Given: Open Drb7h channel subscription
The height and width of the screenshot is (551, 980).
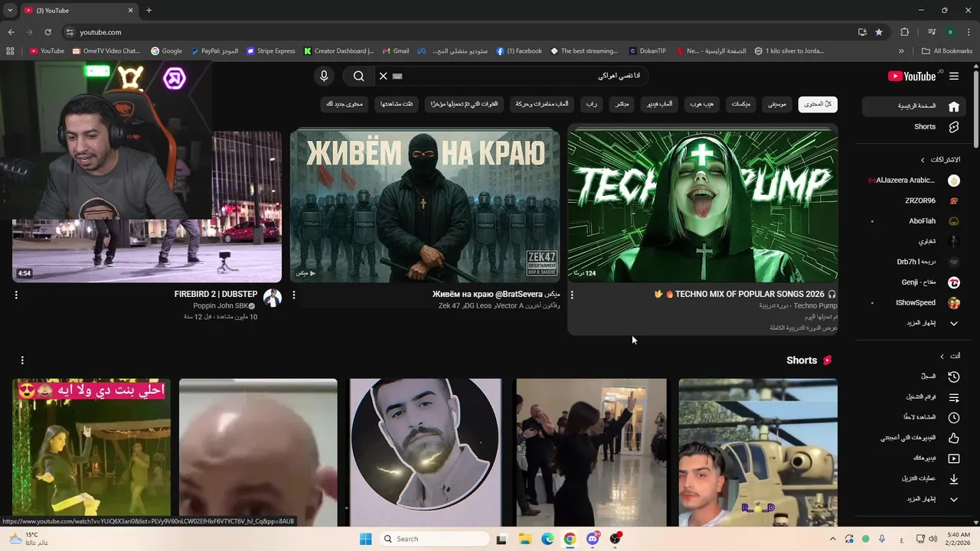Looking at the screenshot, I should click(914, 262).
